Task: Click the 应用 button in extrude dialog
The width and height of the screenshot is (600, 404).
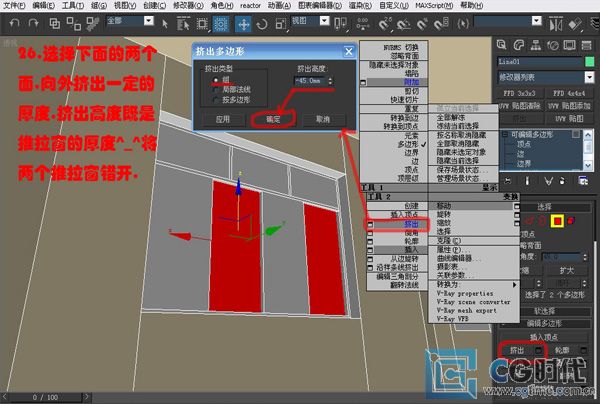Action: click(223, 119)
